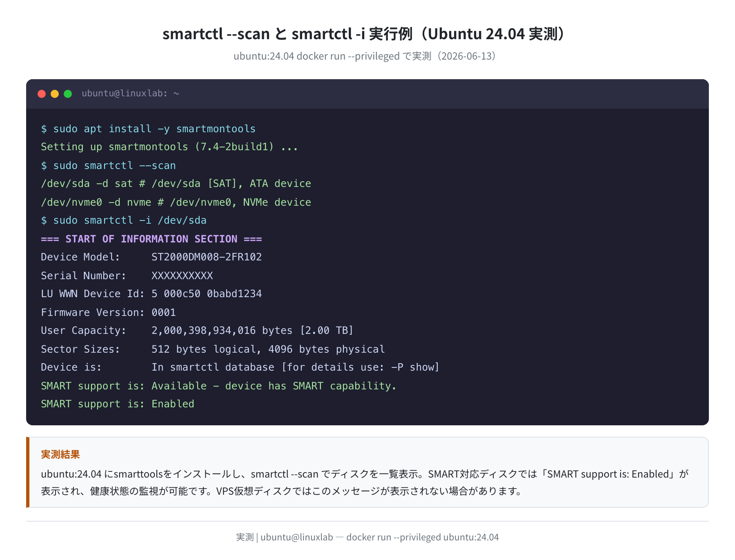The width and height of the screenshot is (735, 560).
Task: Click the terminal title ubuntu@linuxlab: ~
Action: pos(131,93)
